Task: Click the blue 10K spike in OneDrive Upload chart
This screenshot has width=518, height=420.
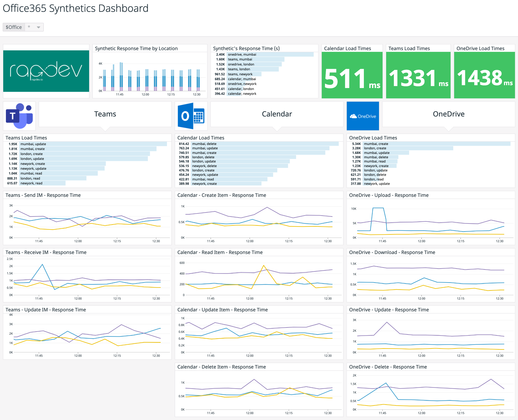Action: point(378,208)
